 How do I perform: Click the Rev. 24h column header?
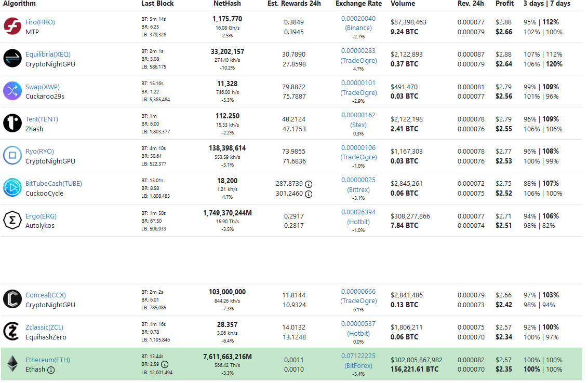coord(471,3)
